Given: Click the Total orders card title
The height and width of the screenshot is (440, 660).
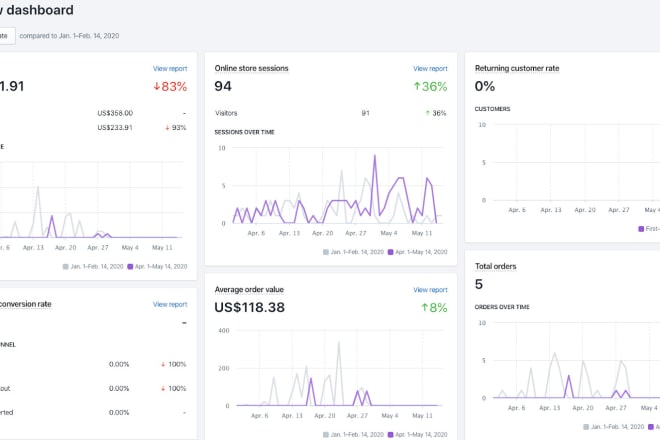Looking at the screenshot, I should coord(495,266).
